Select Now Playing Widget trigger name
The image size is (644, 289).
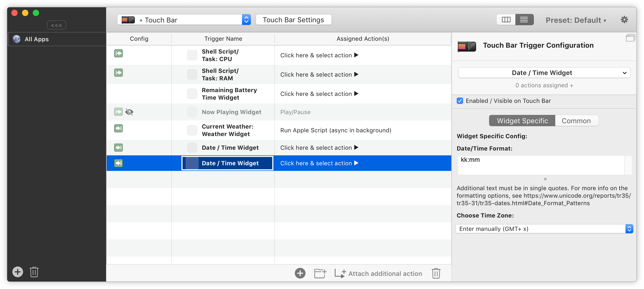pyautogui.click(x=232, y=112)
